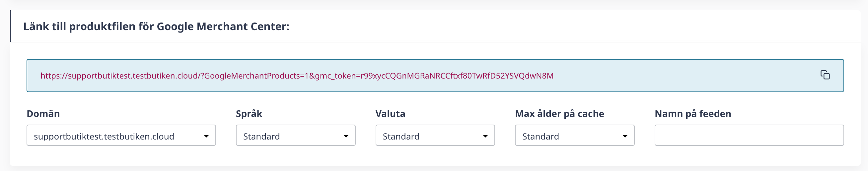
Task: Expand the Språk dropdown
Action: [296, 135]
